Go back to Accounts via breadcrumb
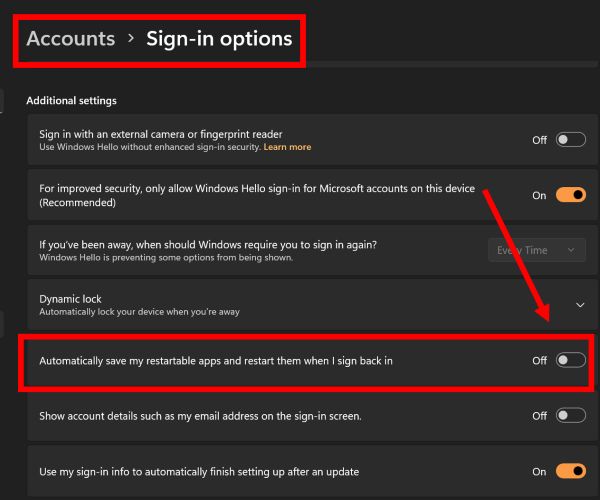Viewport: 600px width, 500px height. pos(70,39)
